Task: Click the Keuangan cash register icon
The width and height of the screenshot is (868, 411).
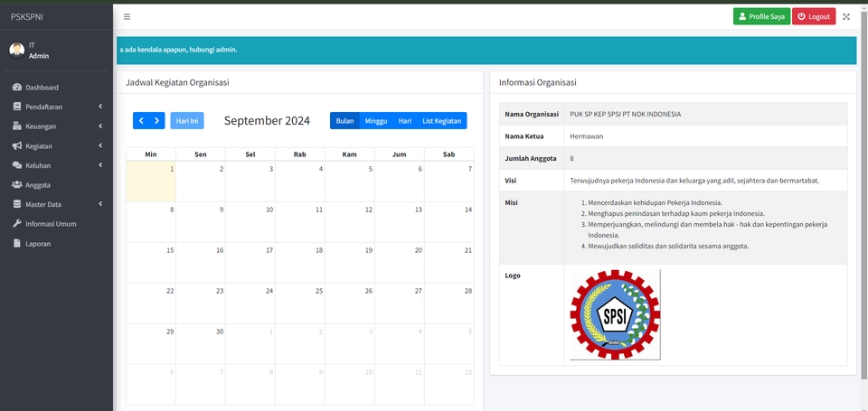Action: (x=16, y=126)
